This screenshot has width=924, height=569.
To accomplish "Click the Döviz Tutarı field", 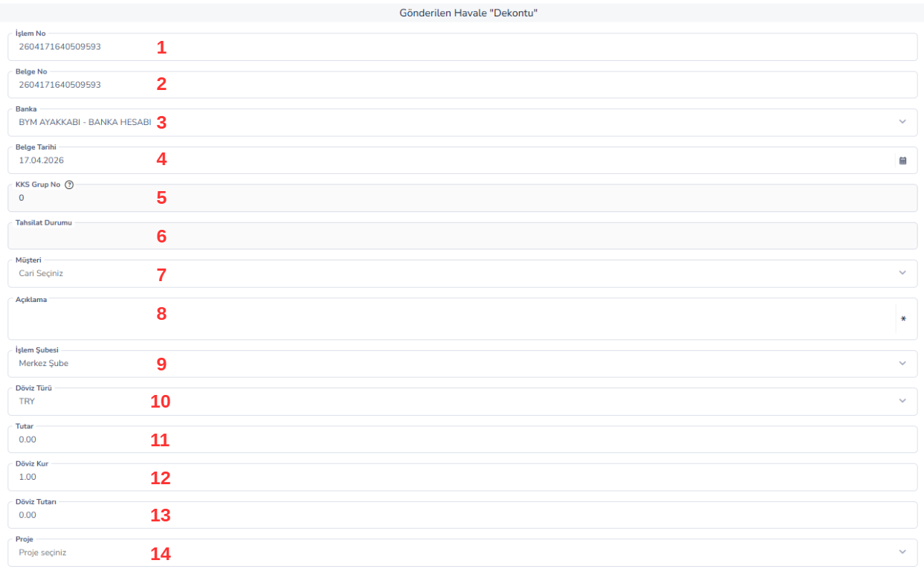I will tap(462, 515).
